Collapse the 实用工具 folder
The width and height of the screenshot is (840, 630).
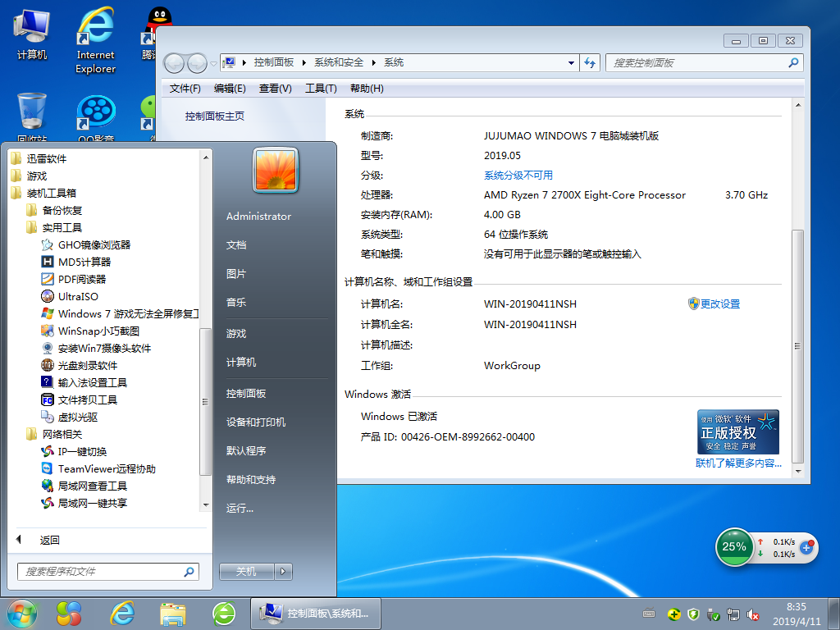click(62, 227)
